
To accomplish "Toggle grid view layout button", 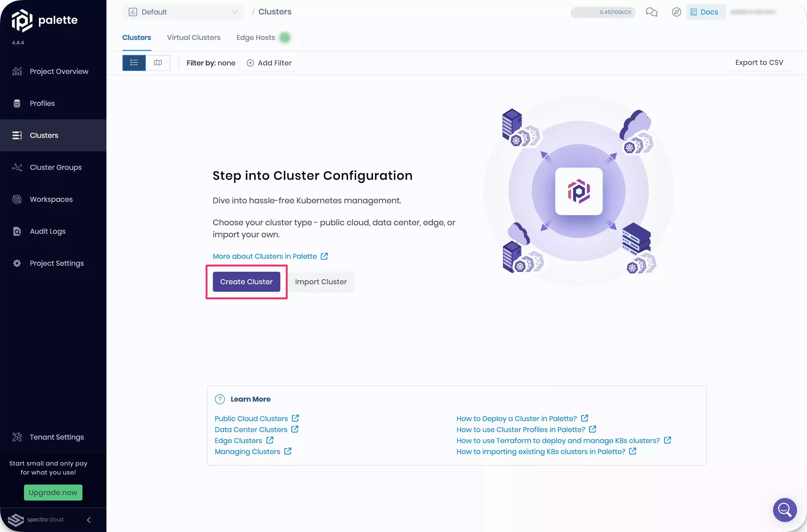I will (x=157, y=62).
